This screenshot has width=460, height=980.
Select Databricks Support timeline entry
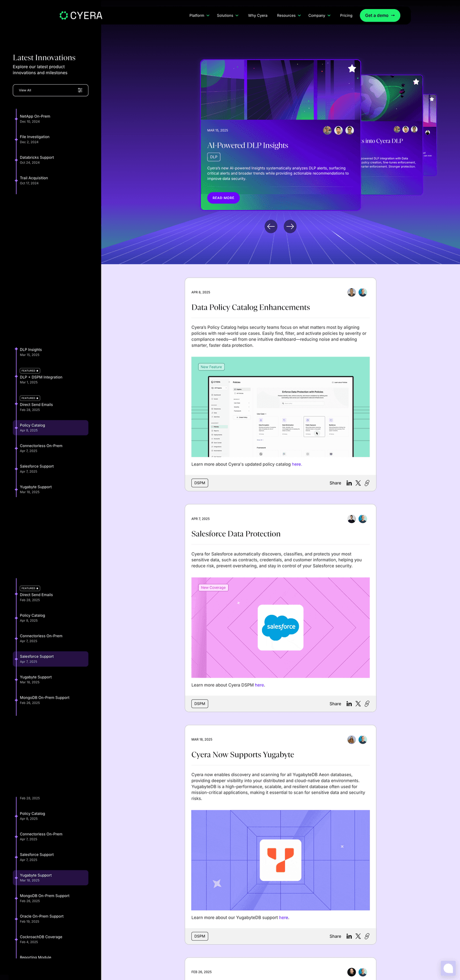(x=37, y=160)
